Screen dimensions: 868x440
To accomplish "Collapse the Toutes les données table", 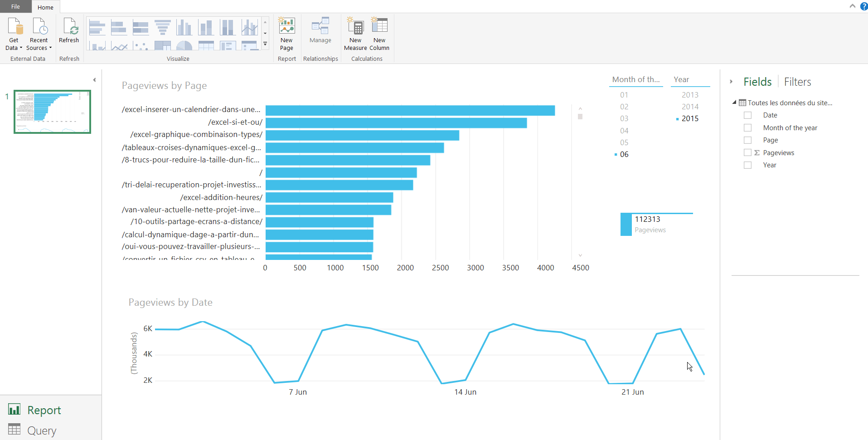I will click(734, 103).
